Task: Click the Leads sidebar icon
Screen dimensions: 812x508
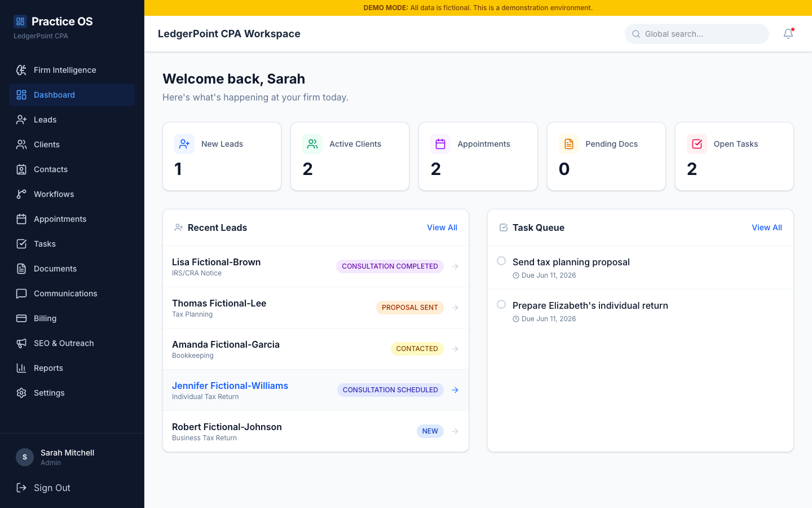Action: coord(21,120)
